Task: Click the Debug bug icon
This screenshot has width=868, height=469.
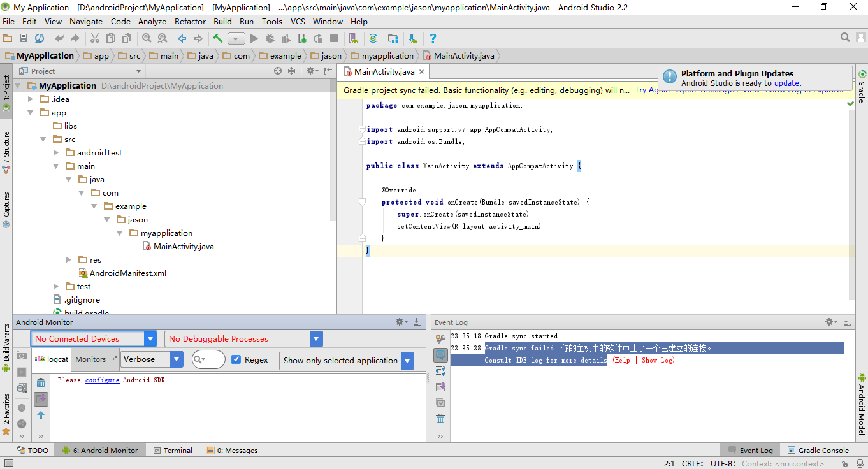Action: coord(270,38)
